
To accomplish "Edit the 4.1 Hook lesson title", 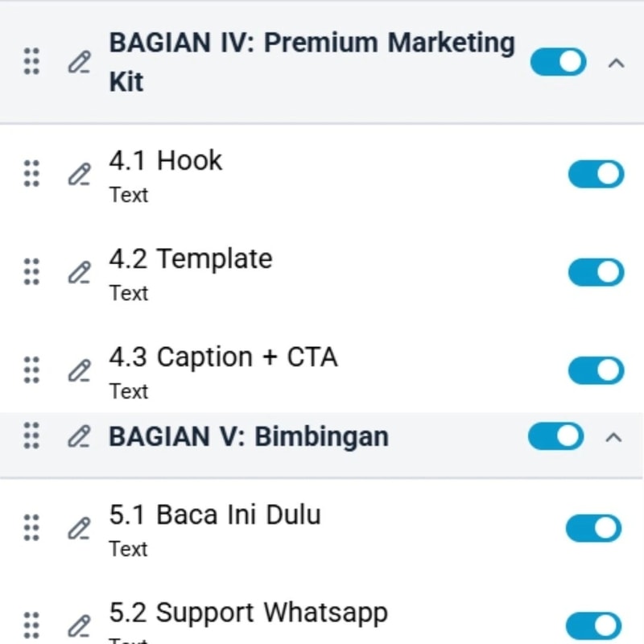I will [x=78, y=173].
